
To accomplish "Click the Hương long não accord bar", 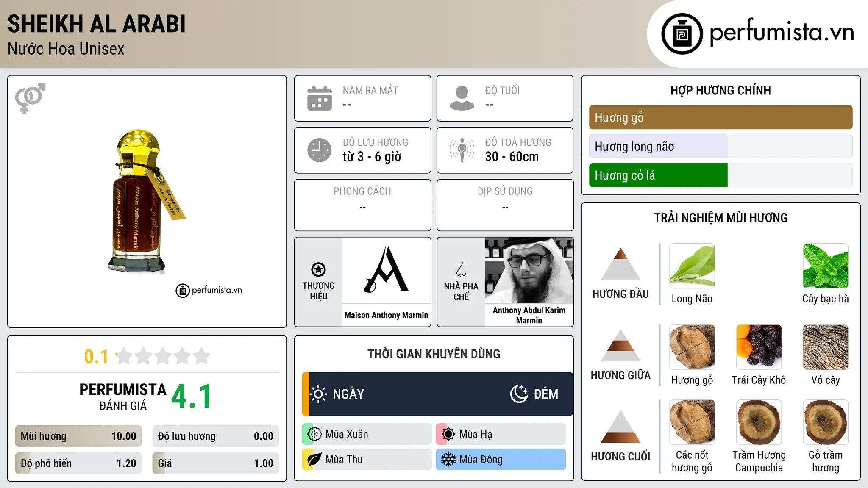I will [721, 146].
